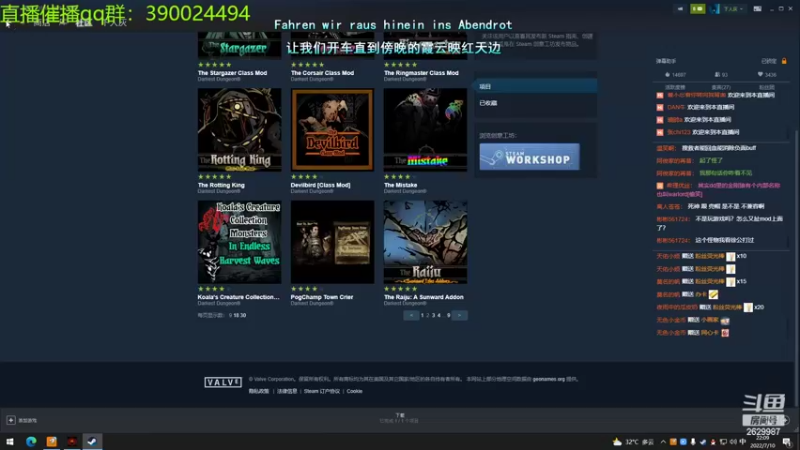This screenshot has width=800, height=450.
Task: Open the geonames.org link in the footer
Action: [x=548, y=379]
